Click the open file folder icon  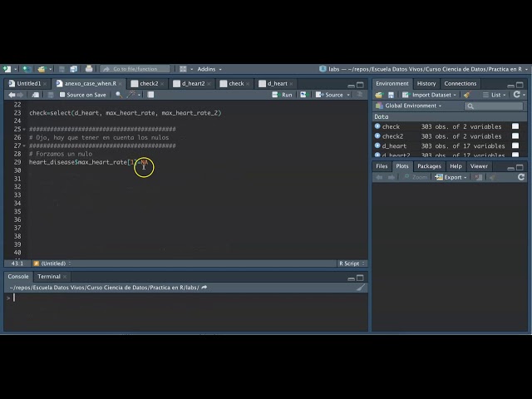pos(42,69)
